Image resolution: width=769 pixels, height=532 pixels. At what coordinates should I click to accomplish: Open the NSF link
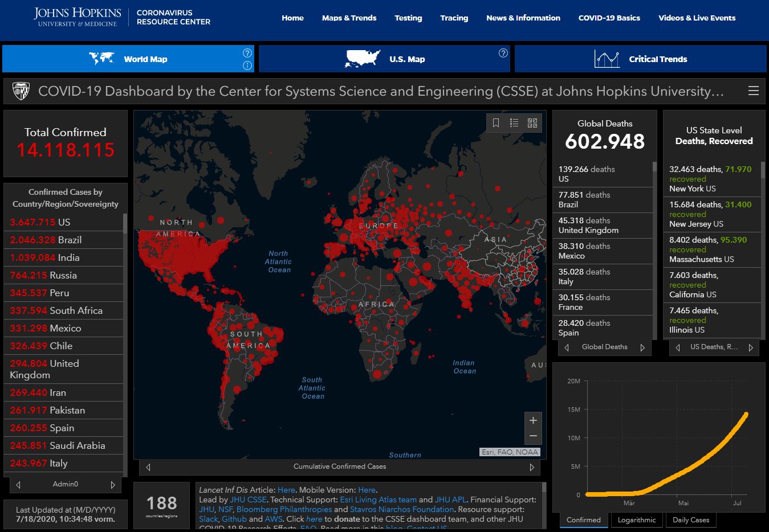225,509
